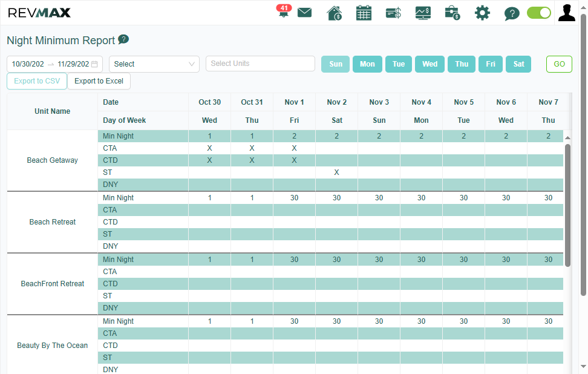Click the Select Units field

pyautogui.click(x=260, y=64)
